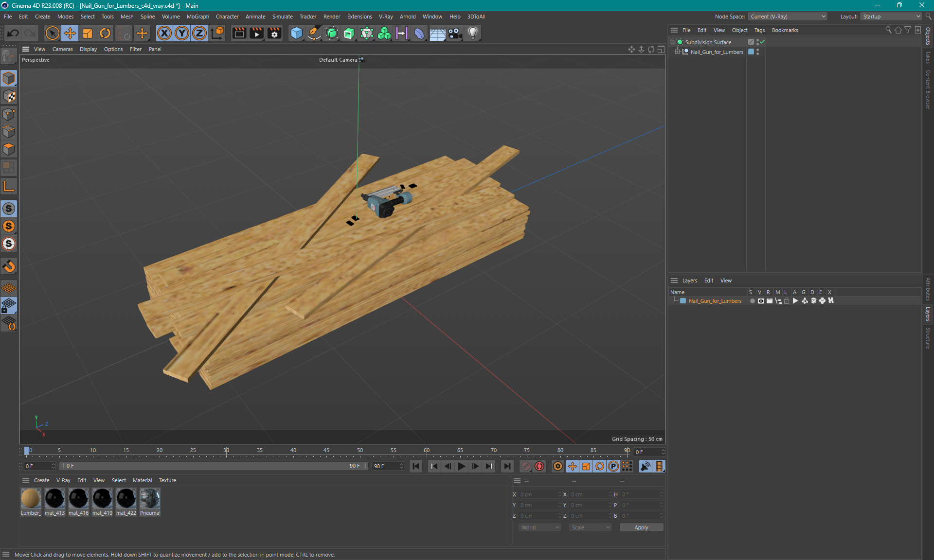Add a Light object
This screenshot has width=934, height=560.
tap(473, 33)
